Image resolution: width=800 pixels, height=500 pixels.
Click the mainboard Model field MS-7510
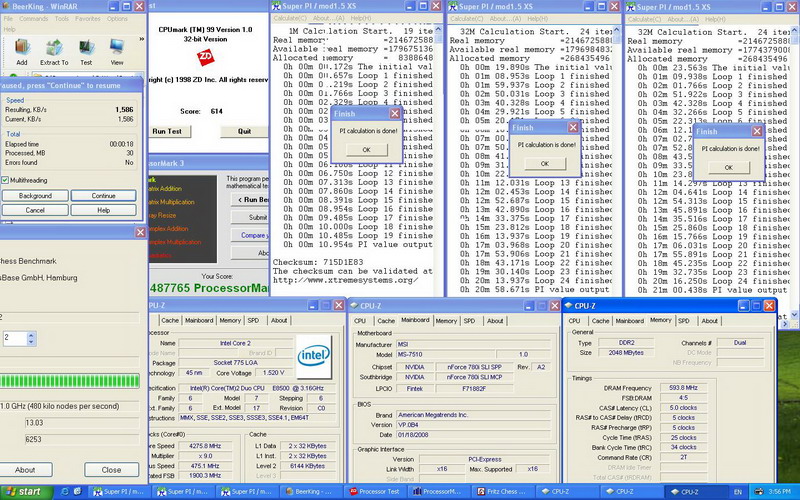(x=445, y=355)
